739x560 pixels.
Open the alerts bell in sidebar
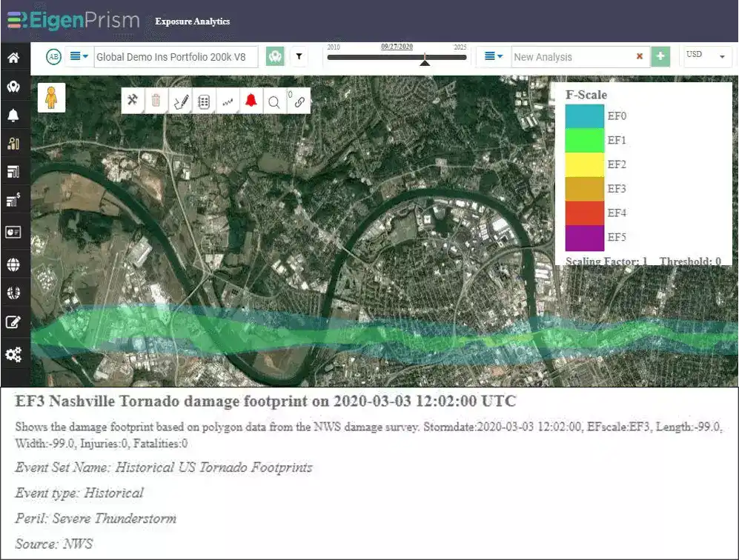pos(13,115)
